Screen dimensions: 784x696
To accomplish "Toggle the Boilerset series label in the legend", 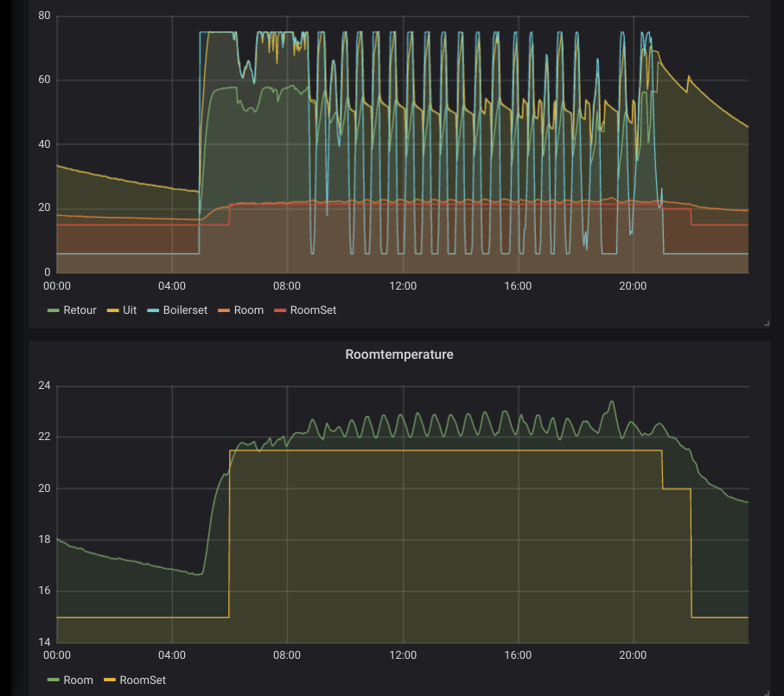I will (185, 310).
